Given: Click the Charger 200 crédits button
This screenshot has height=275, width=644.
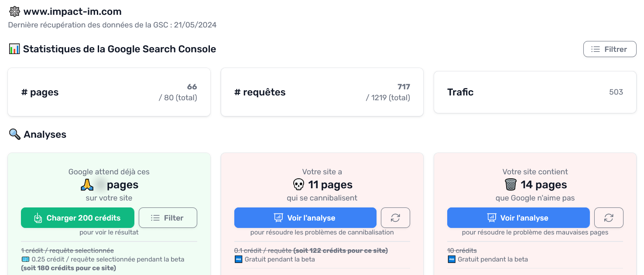Looking at the screenshot, I should pos(77,218).
